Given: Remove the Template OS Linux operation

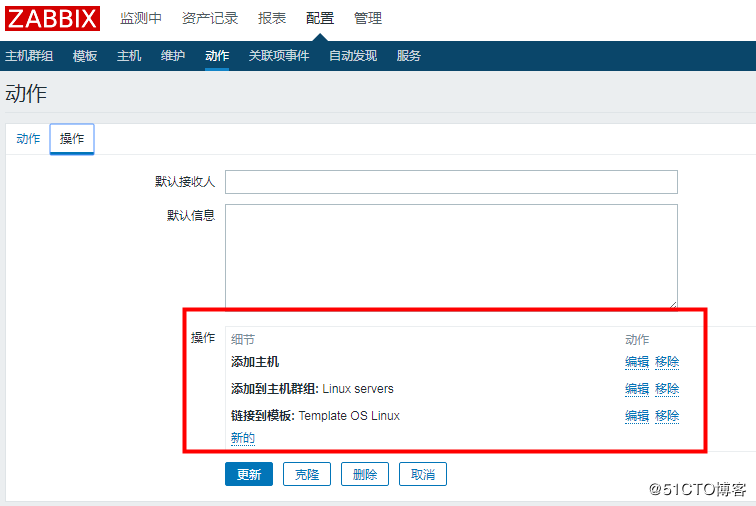Looking at the screenshot, I should click(x=667, y=416).
